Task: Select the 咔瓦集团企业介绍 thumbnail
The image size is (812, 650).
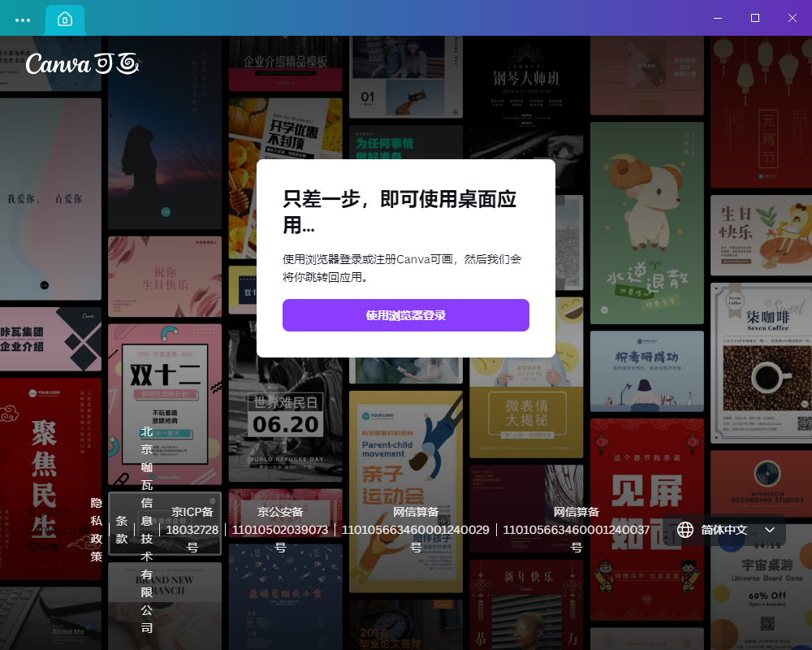Action: 50,339
